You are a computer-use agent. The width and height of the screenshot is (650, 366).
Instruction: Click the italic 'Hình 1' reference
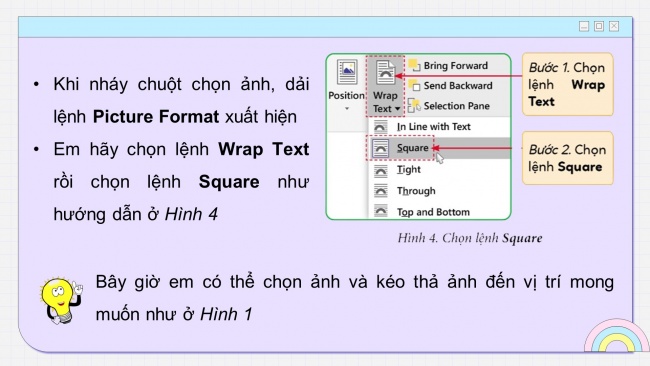point(226,314)
